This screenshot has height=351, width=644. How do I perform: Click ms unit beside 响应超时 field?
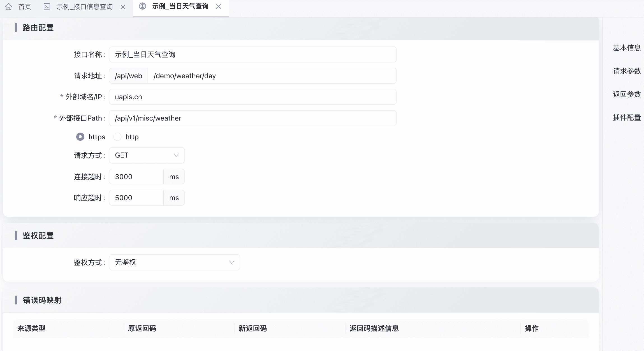pyautogui.click(x=174, y=198)
